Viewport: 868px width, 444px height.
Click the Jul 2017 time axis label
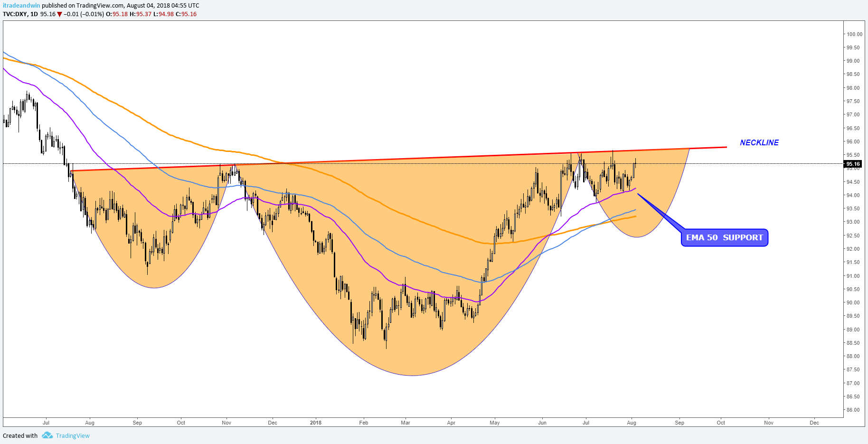pyautogui.click(x=46, y=423)
